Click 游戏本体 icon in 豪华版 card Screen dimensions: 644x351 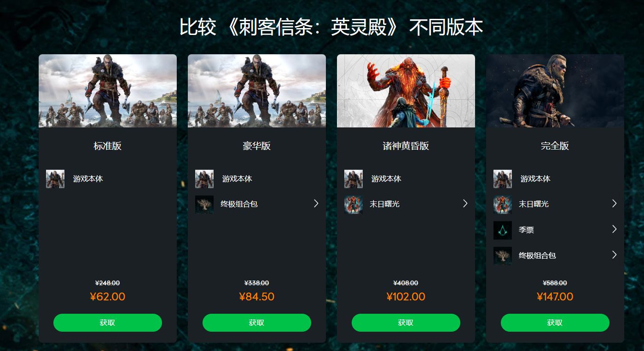point(204,179)
